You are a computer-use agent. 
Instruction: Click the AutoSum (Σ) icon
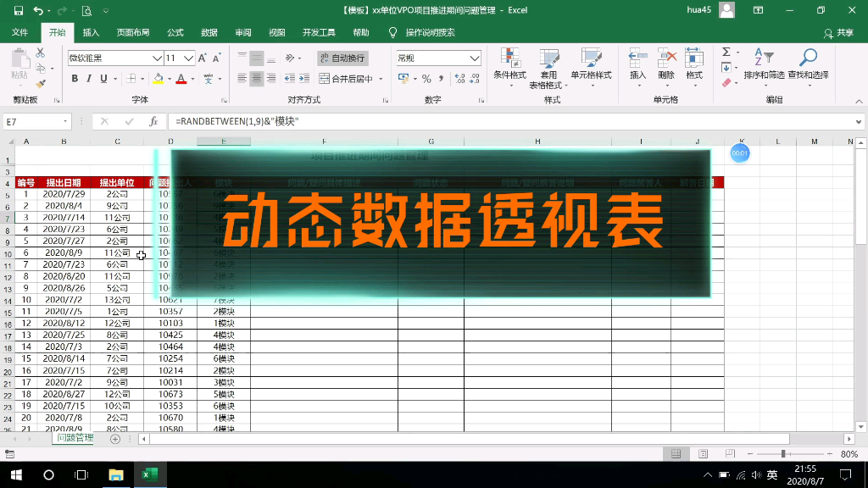725,51
